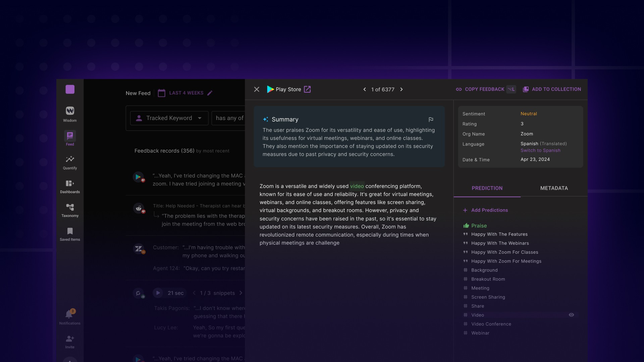Screen dimensions: 644x362
Task: Click the purple app logo square
Action: 70,89
